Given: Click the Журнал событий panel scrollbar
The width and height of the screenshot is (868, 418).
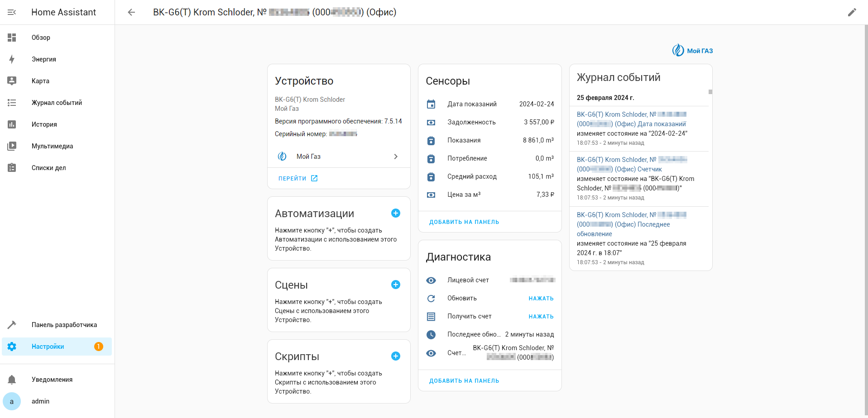Looking at the screenshot, I should tap(710, 92).
